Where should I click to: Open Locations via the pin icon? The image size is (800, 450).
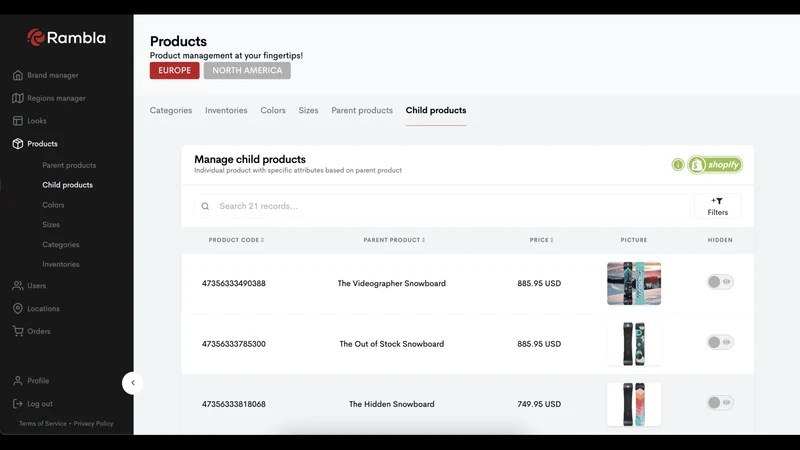(x=18, y=309)
